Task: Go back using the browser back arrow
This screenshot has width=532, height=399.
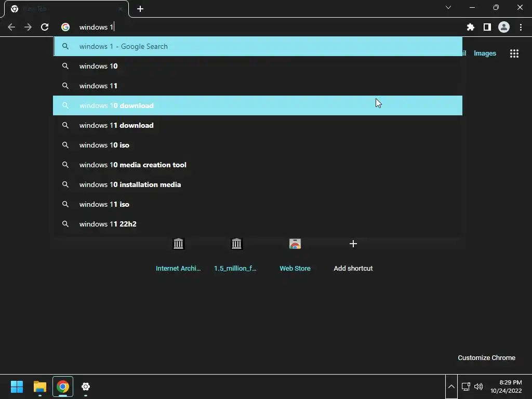Action: coord(11,27)
